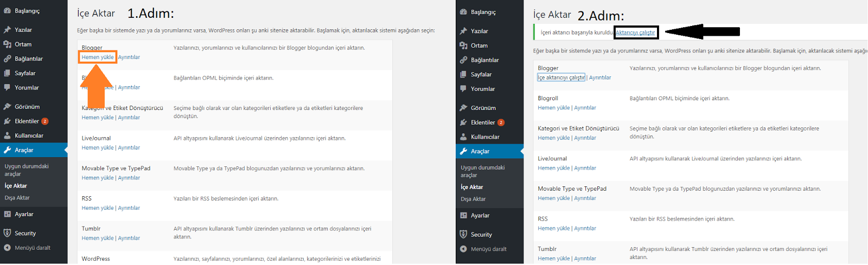Click the Yorumlar comment bubble icon in the 1.Adım screenshot
868x265 pixels.
(7, 87)
